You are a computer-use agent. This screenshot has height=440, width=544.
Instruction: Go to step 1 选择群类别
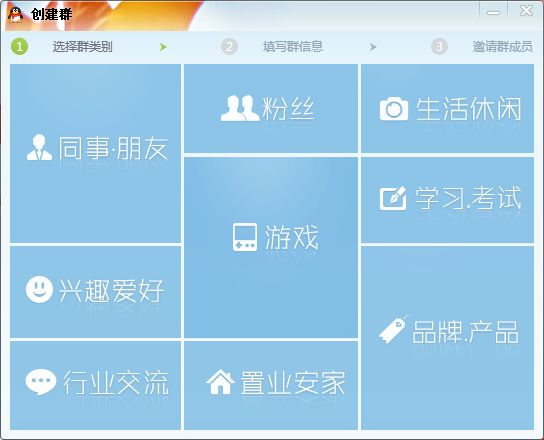pyautogui.click(x=83, y=46)
